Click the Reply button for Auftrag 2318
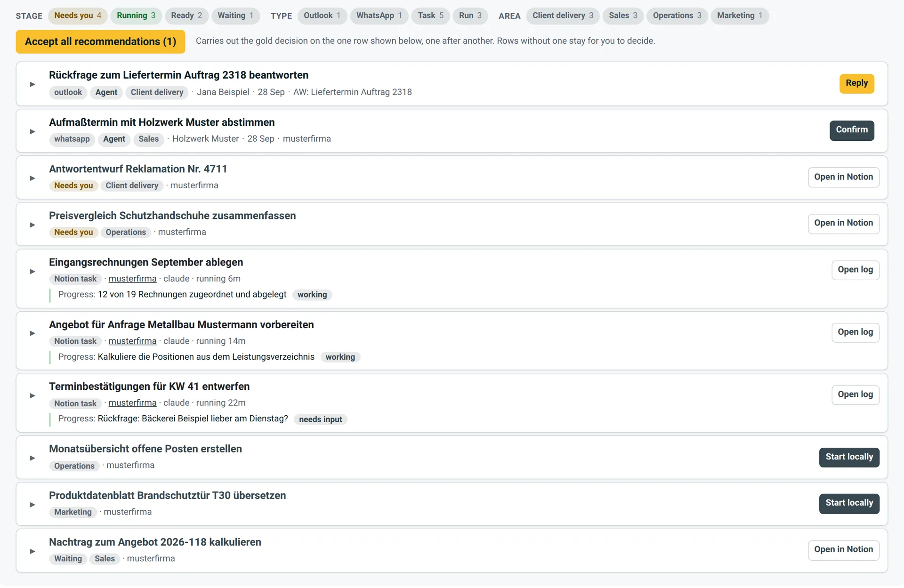 [x=856, y=83]
